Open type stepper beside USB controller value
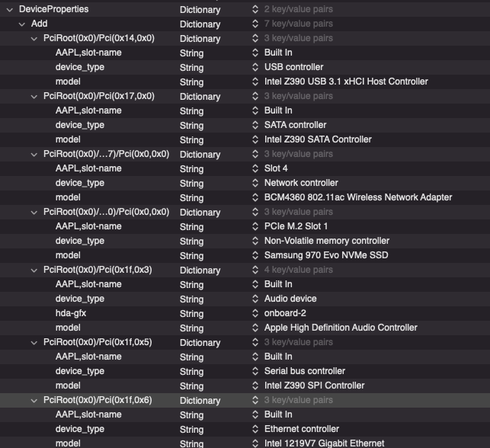The width and height of the screenshot is (490, 448). click(x=256, y=67)
